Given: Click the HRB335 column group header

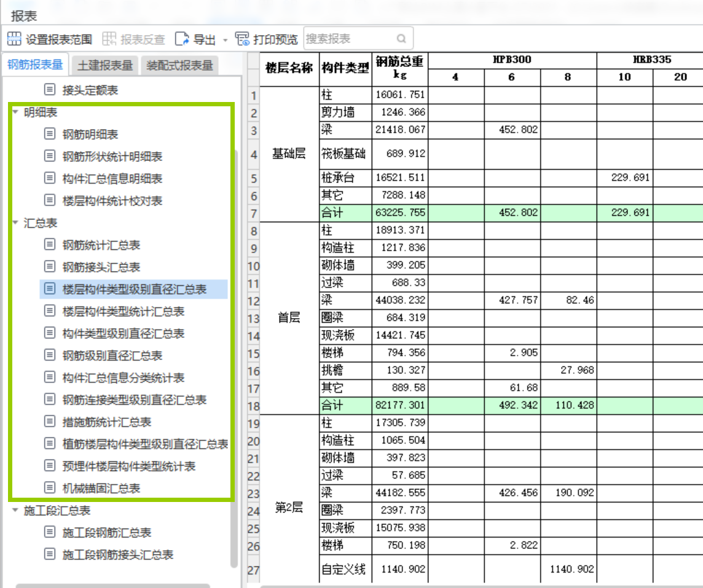Looking at the screenshot, I should 652,60.
